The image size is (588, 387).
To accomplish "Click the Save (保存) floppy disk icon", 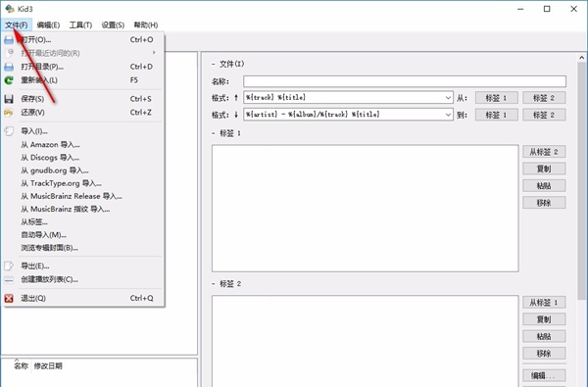I will coord(9,99).
